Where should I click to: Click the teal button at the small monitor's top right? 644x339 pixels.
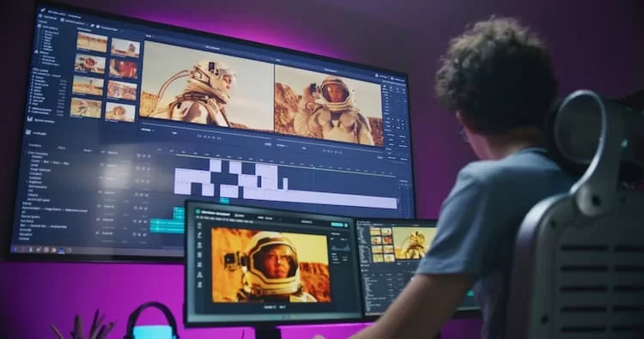(337, 225)
